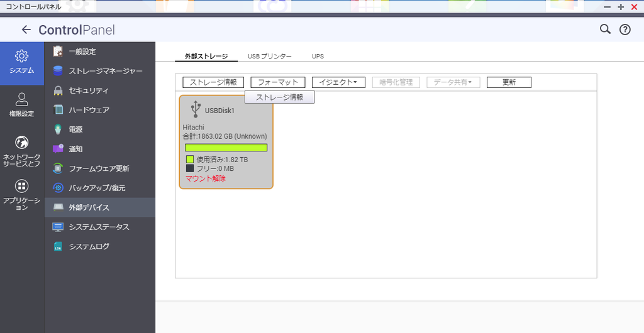The height and width of the screenshot is (333, 644).
Task: Click the 使用済み:1.82 TB value
Action: click(x=222, y=160)
